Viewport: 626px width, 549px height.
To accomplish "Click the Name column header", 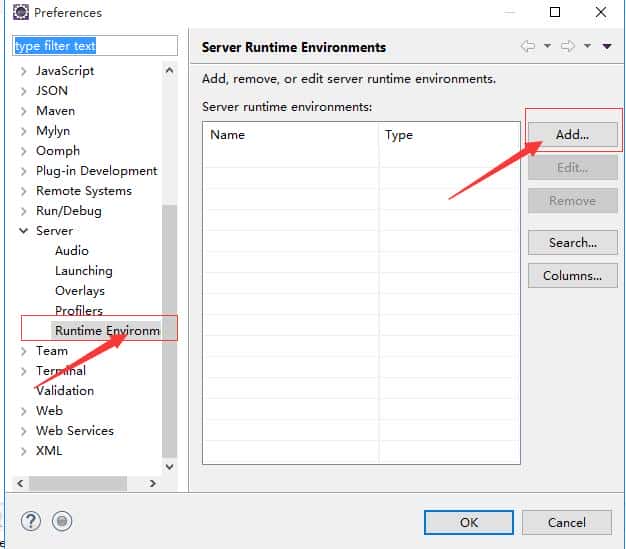I will click(x=291, y=135).
